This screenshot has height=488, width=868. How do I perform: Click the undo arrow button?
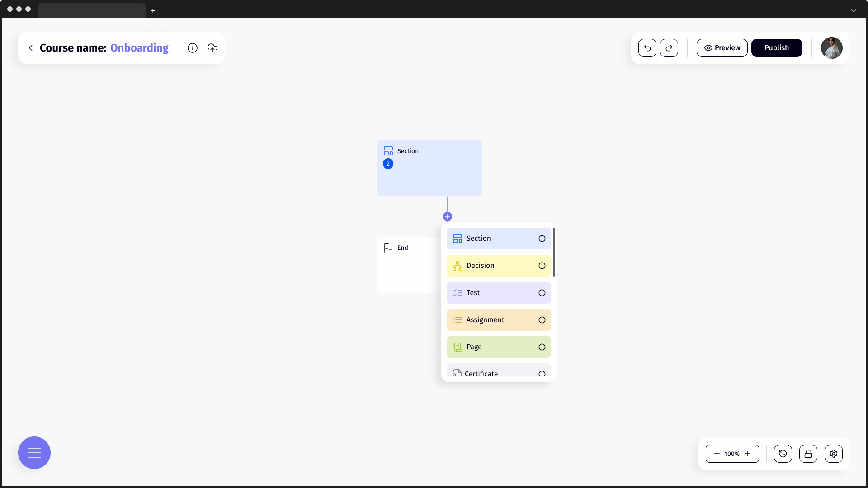click(x=647, y=48)
